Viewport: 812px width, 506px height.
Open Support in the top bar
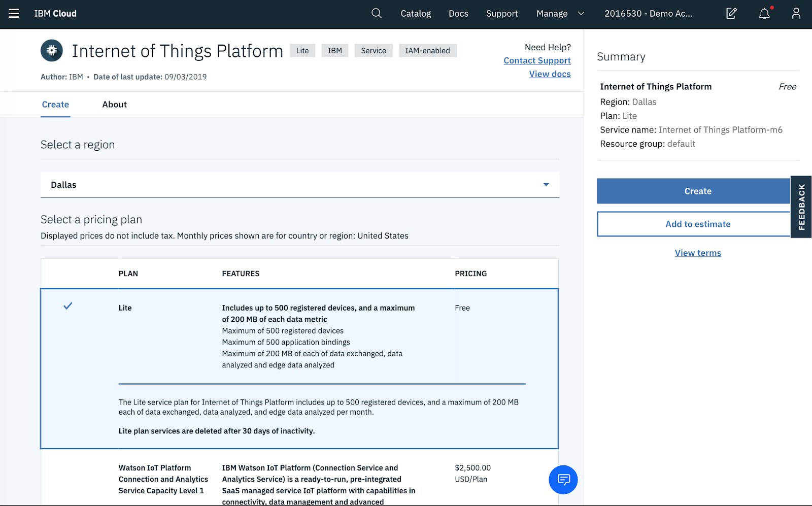502,14
